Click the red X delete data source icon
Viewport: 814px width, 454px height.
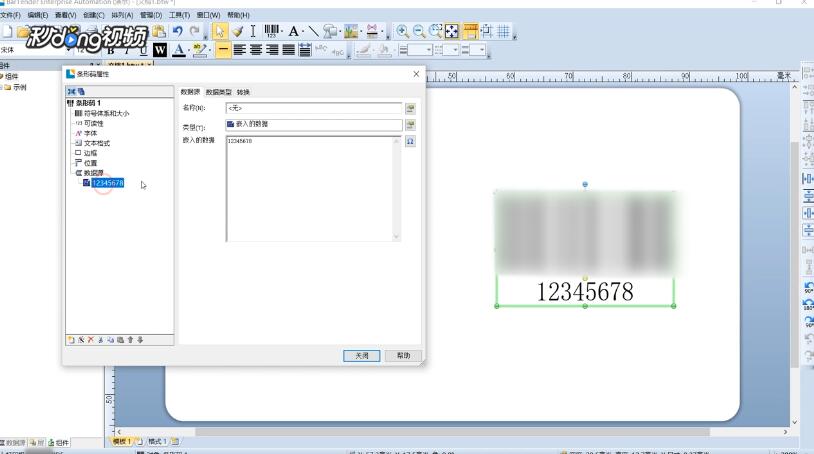click(91, 340)
